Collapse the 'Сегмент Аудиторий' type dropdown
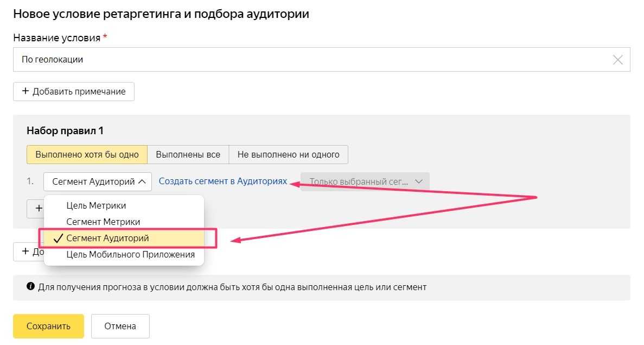This screenshot has height=345, width=644. click(x=98, y=182)
